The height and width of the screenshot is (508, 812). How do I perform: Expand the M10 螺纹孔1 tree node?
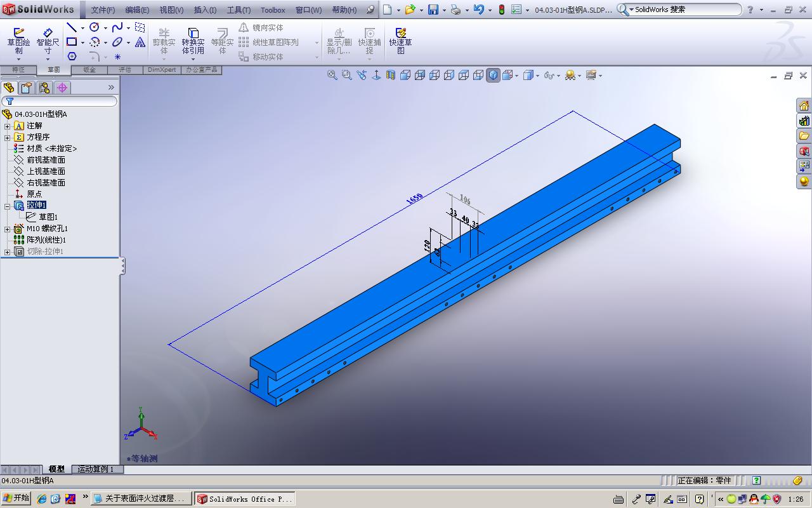(x=7, y=229)
